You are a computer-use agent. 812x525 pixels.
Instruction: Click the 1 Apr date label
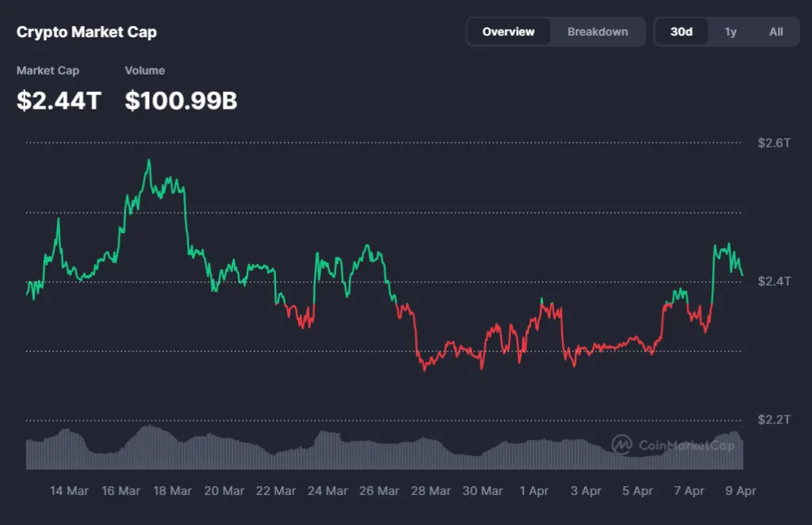coord(534,491)
